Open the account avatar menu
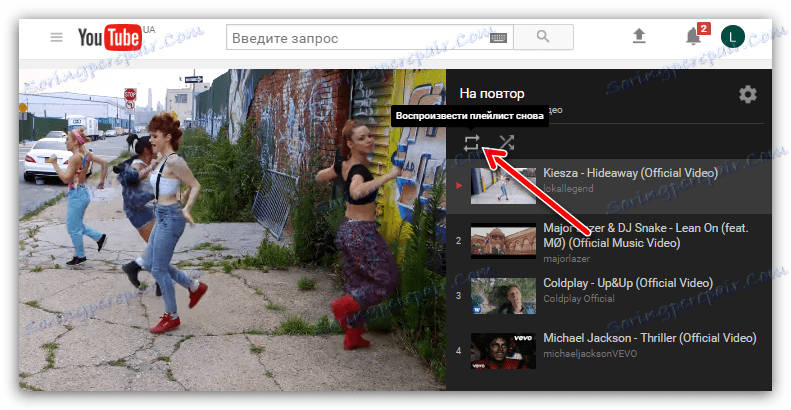Screen dimensions: 791x410 coord(732,36)
